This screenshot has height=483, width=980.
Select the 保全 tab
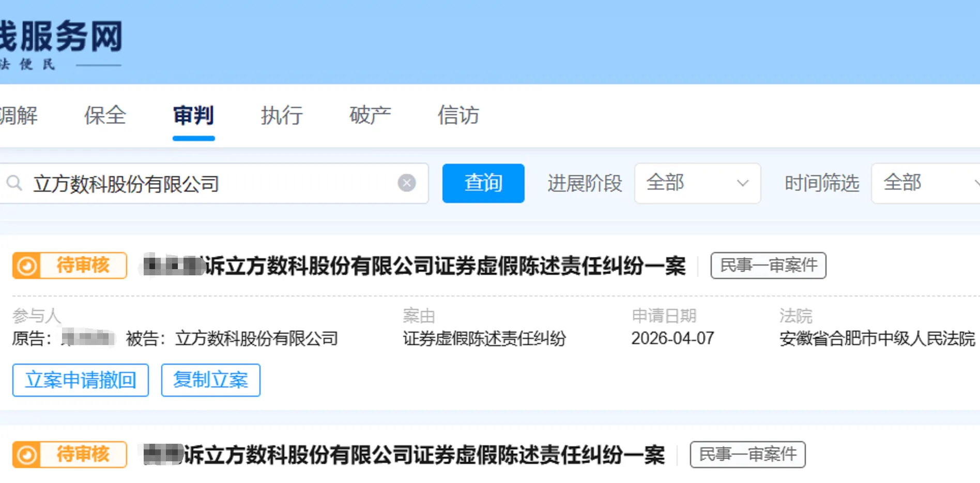(105, 116)
